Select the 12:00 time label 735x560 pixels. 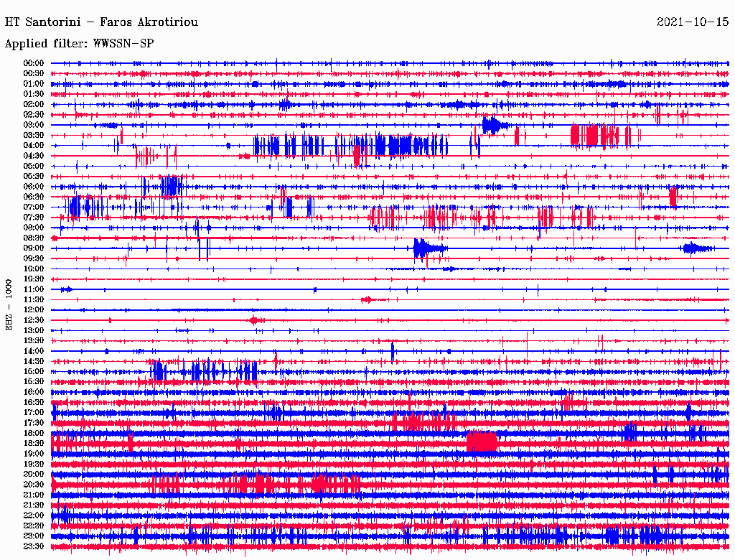(34, 310)
